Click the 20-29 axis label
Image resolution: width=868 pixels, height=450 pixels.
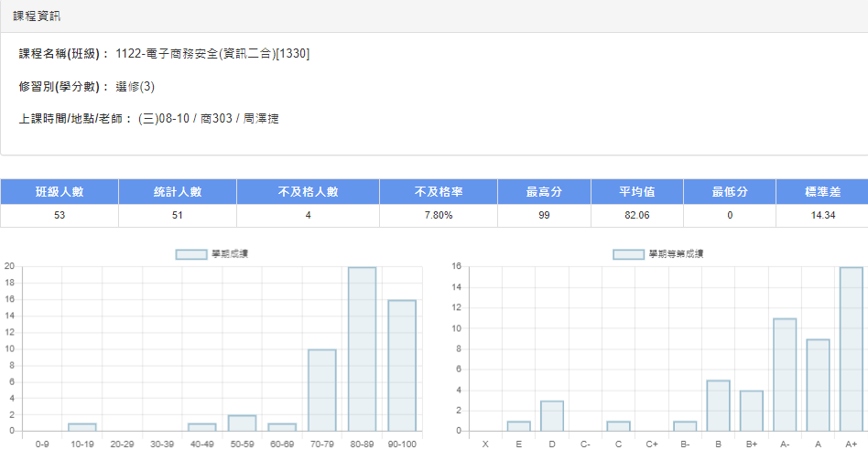click(123, 445)
